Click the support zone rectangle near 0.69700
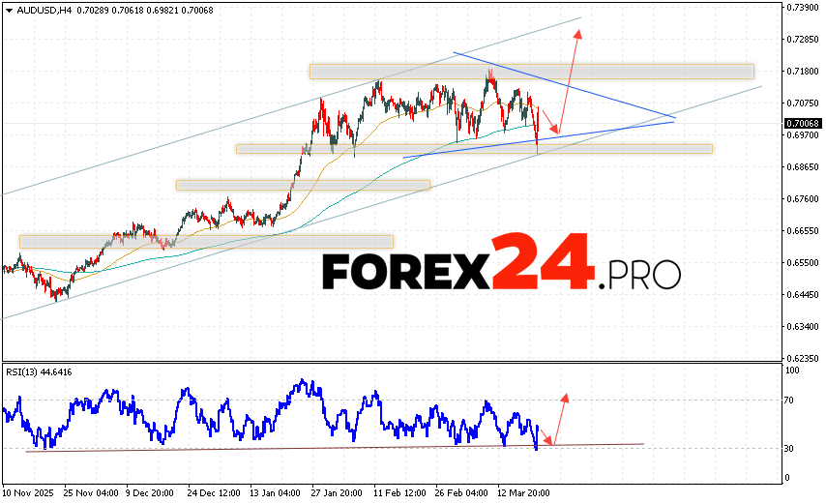 [473, 149]
